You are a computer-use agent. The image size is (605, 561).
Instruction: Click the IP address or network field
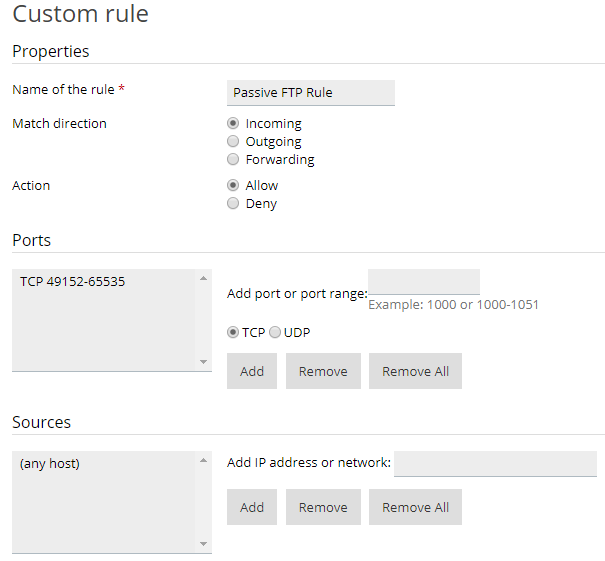tap(495, 463)
